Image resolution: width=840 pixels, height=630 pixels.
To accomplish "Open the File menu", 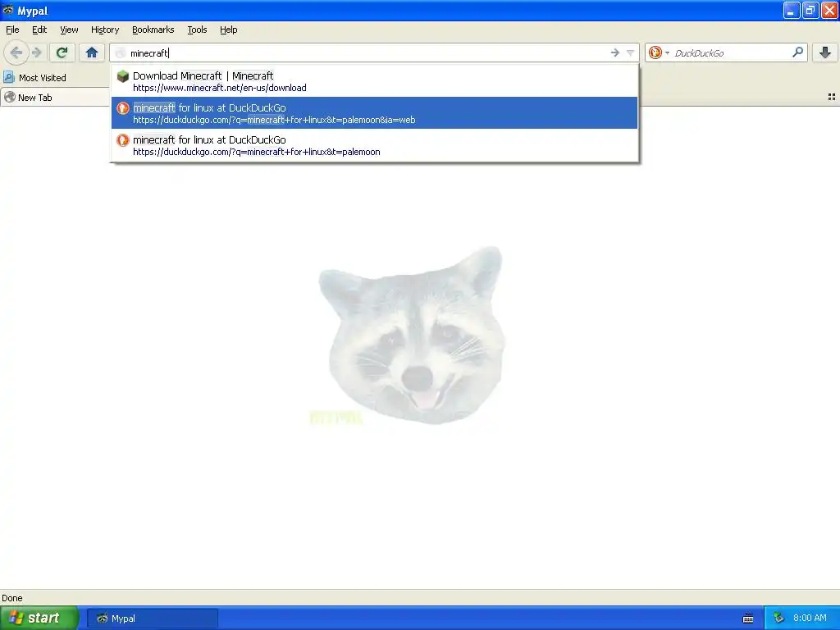I will click(12, 30).
